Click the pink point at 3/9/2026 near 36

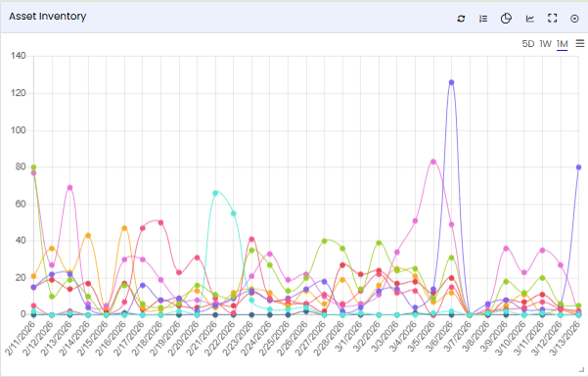[x=506, y=248]
